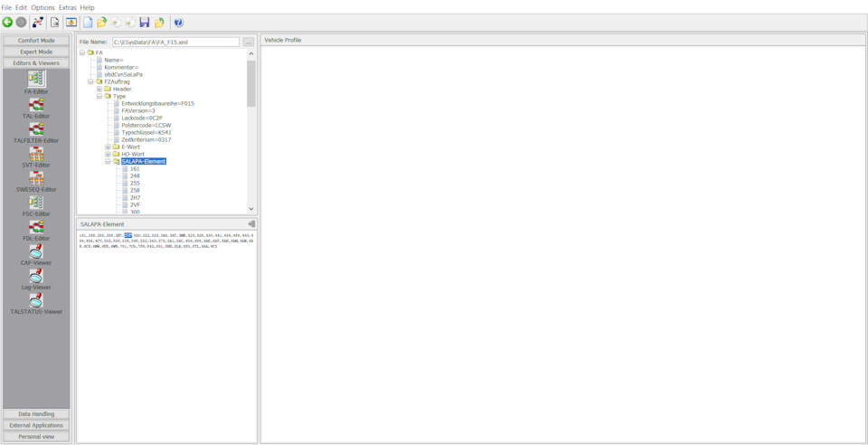The height and width of the screenshot is (445, 868).
Task: Click the green back arrow in toolbar
Action: [7, 23]
